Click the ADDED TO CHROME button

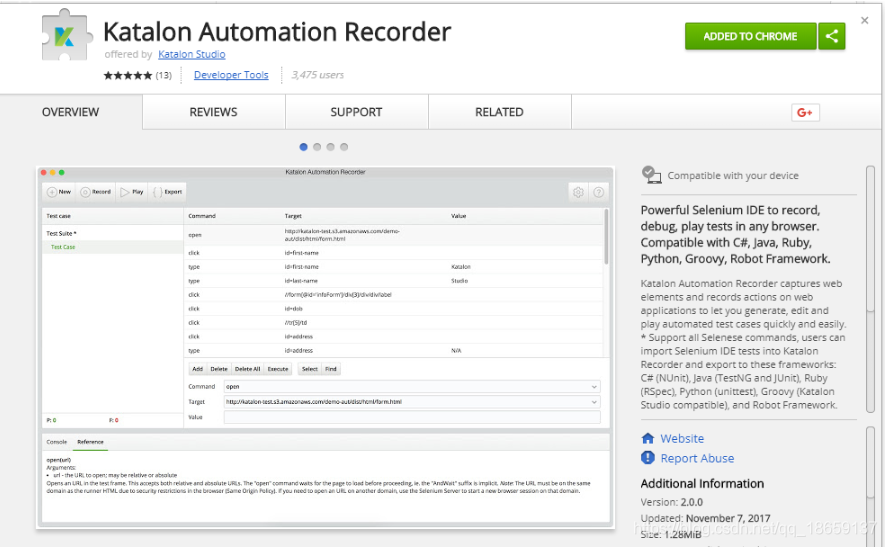coord(750,36)
